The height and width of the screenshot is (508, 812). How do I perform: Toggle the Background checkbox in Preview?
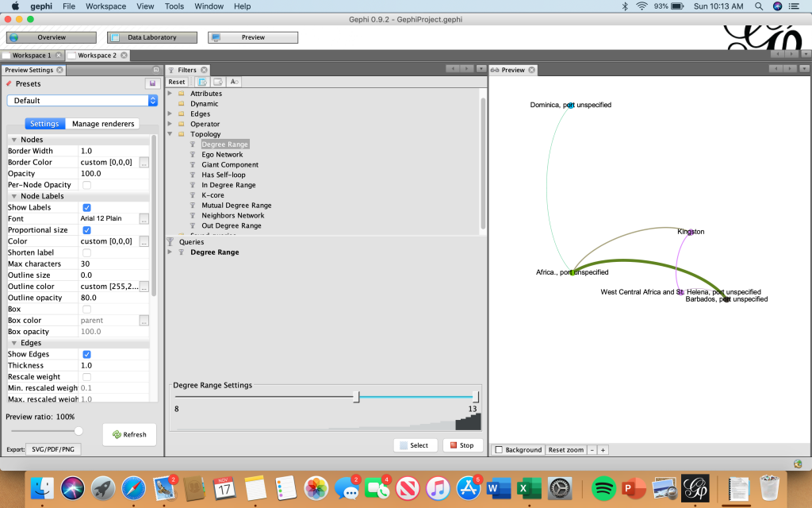tap(499, 450)
